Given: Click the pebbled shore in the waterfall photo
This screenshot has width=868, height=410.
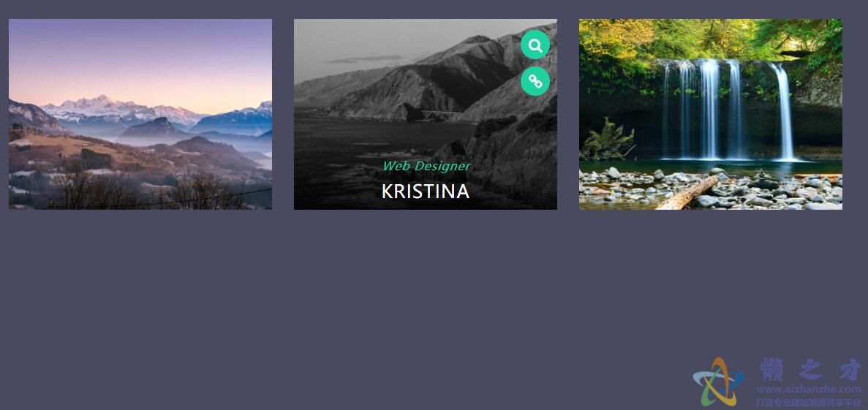Looking at the screenshot, I should (710, 190).
